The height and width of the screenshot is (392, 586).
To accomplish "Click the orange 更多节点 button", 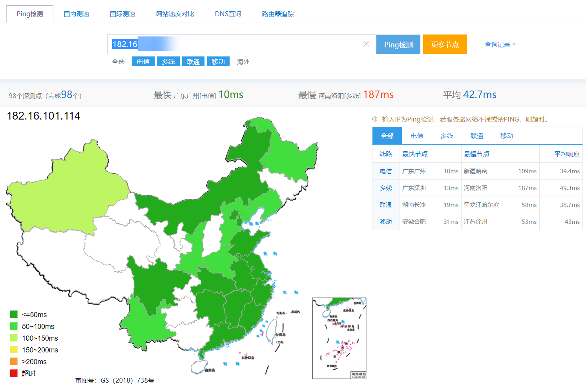I will click(445, 44).
